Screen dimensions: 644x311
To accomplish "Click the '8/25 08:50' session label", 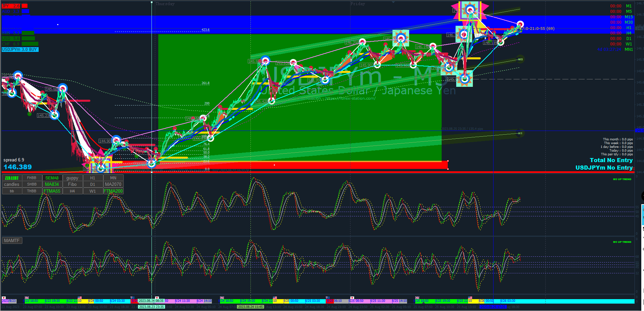I will click(x=356, y=301).
